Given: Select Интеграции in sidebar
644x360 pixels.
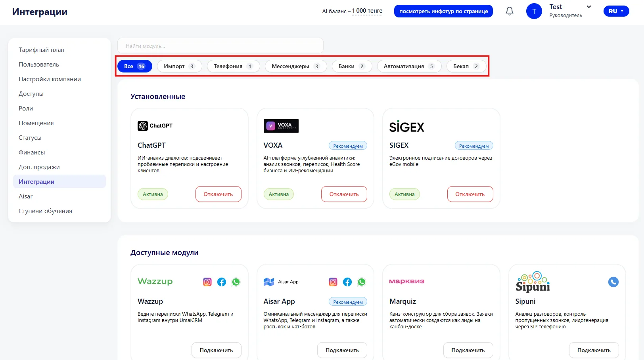Looking at the screenshot, I should 59,181.
